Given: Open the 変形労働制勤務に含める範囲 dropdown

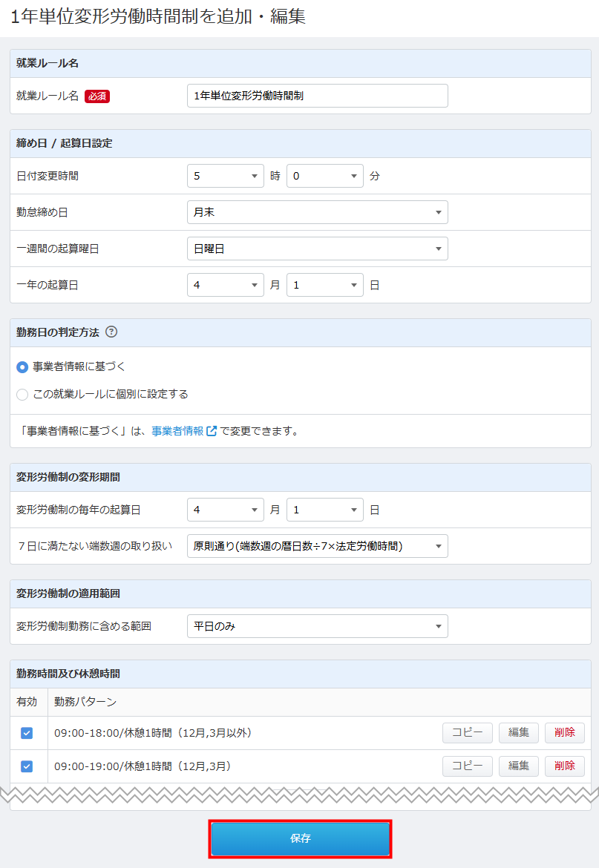Looking at the screenshot, I should point(317,626).
